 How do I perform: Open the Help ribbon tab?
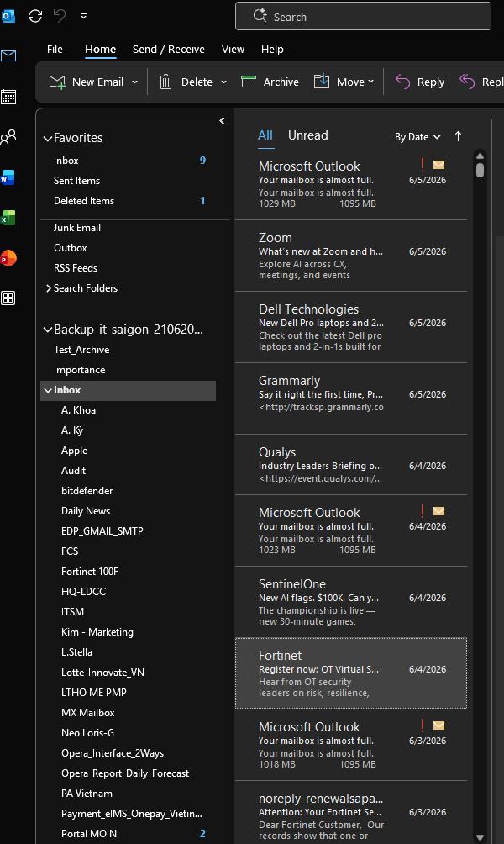[x=272, y=49]
